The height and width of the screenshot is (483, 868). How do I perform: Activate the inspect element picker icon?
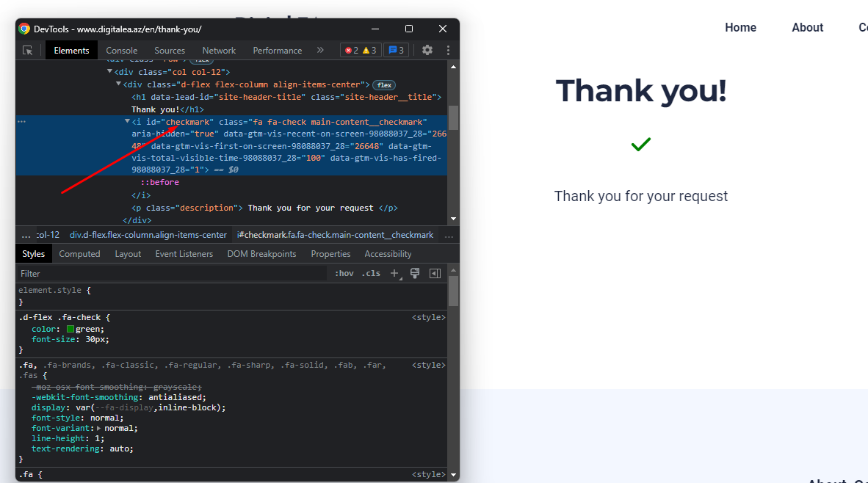27,51
